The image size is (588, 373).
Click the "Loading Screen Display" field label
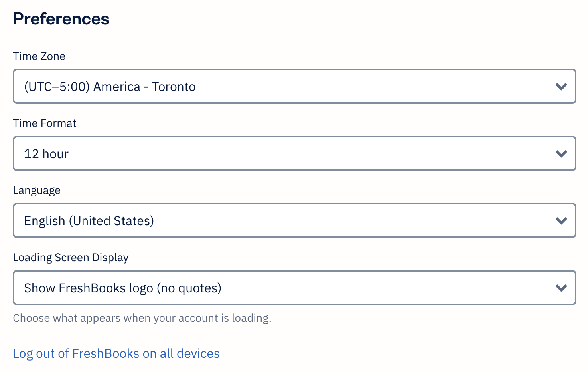click(x=71, y=258)
